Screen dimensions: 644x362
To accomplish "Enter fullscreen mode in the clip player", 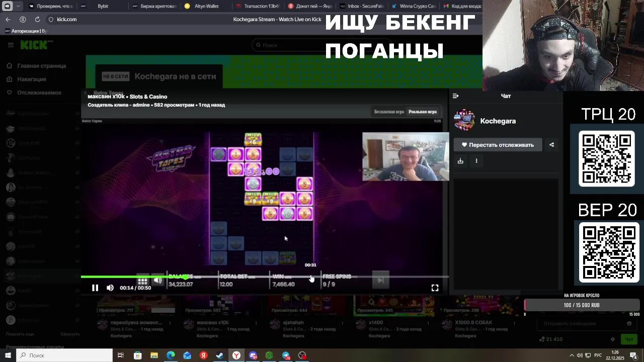I will [435, 288].
